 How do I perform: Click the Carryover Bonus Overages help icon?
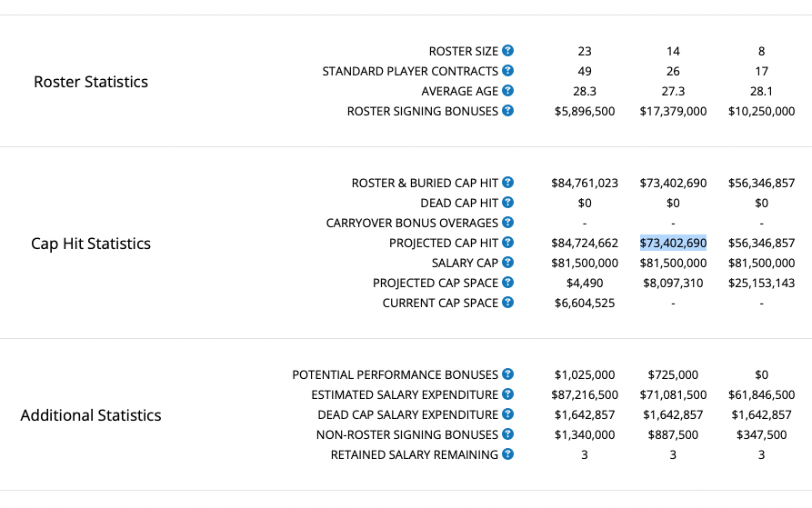coord(508,223)
